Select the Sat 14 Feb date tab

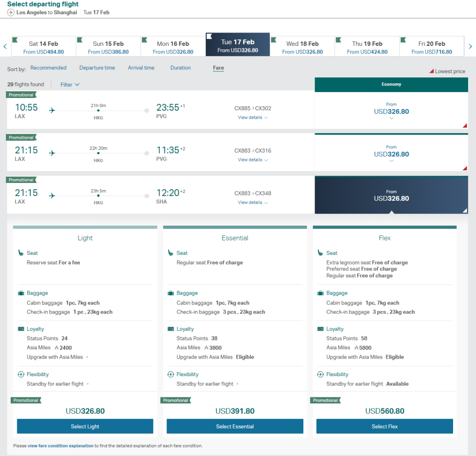point(44,47)
